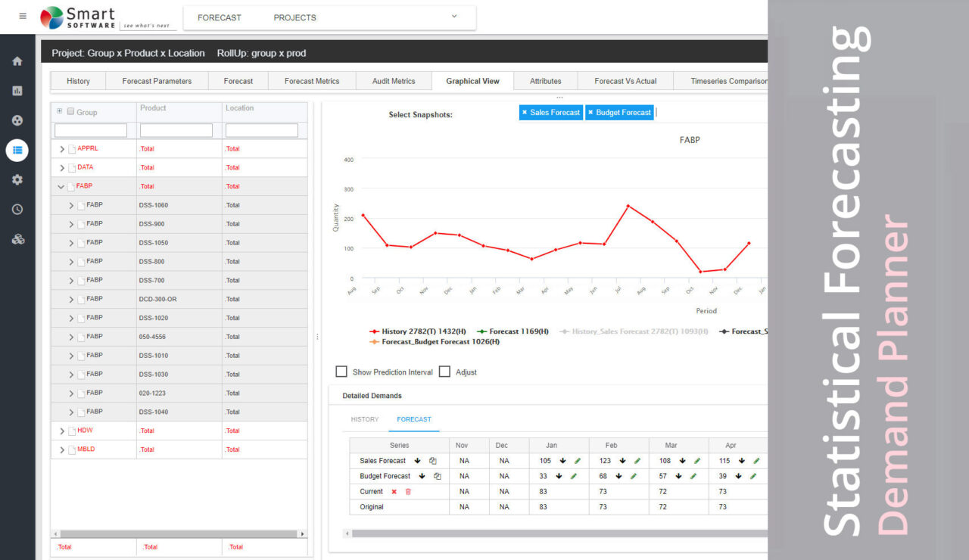Tick the Adjust checkbox
This screenshot has height=560, width=969.
pyautogui.click(x=445, y=372)
